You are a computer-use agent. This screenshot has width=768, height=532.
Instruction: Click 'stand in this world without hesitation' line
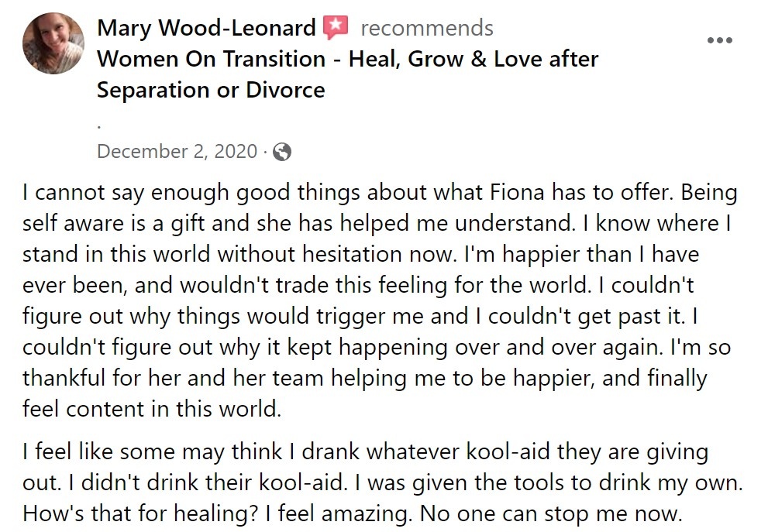coord(360,255)
